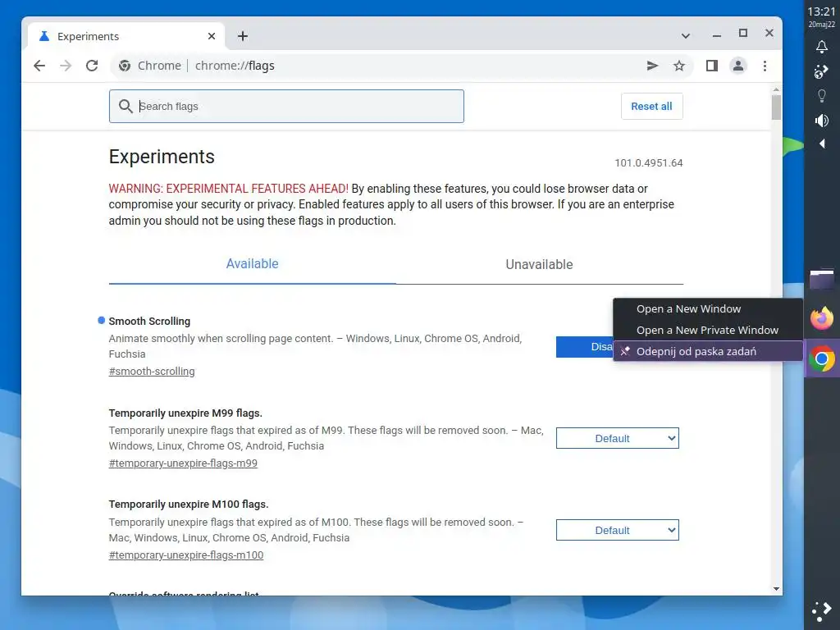Click the forward navigation arrow

click(x=66, y=66)
